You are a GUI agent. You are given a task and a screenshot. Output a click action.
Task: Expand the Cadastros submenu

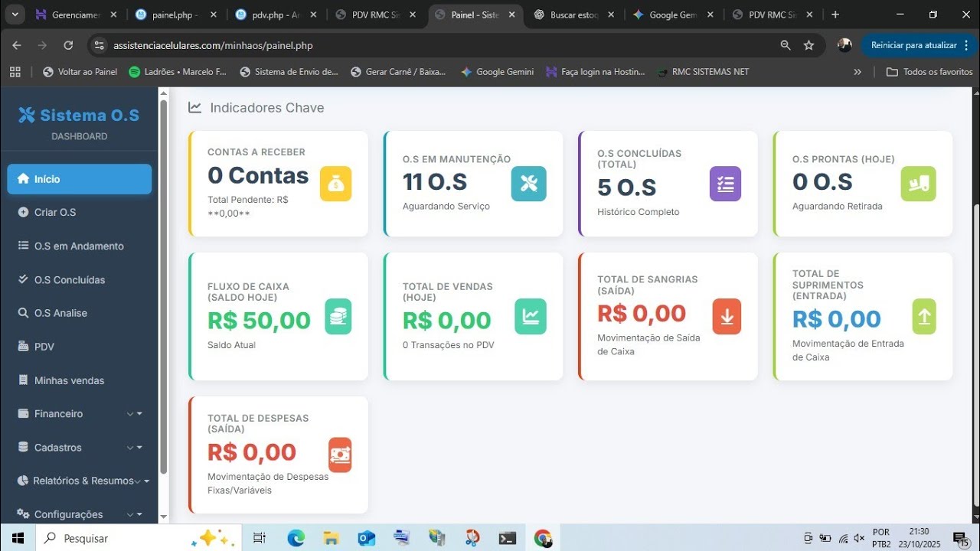point(80,447)
